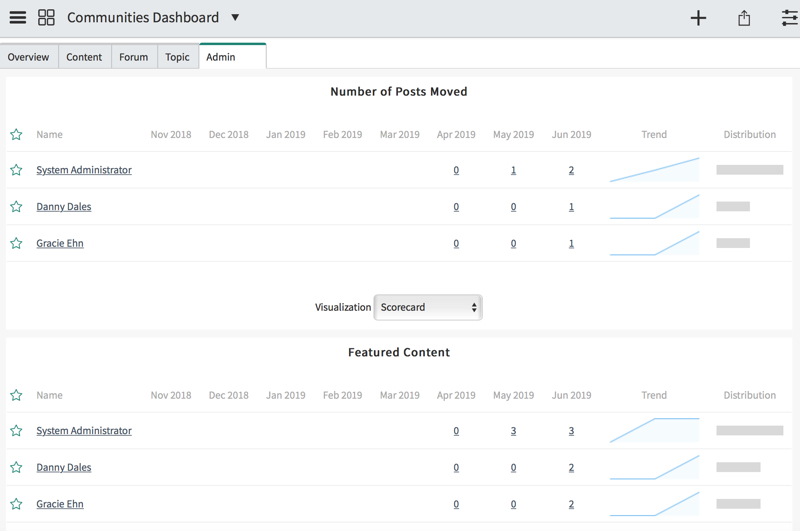Click System Administrator's distribution bar in Featured Content
The image size is (800, 531).
click(749, 431)
